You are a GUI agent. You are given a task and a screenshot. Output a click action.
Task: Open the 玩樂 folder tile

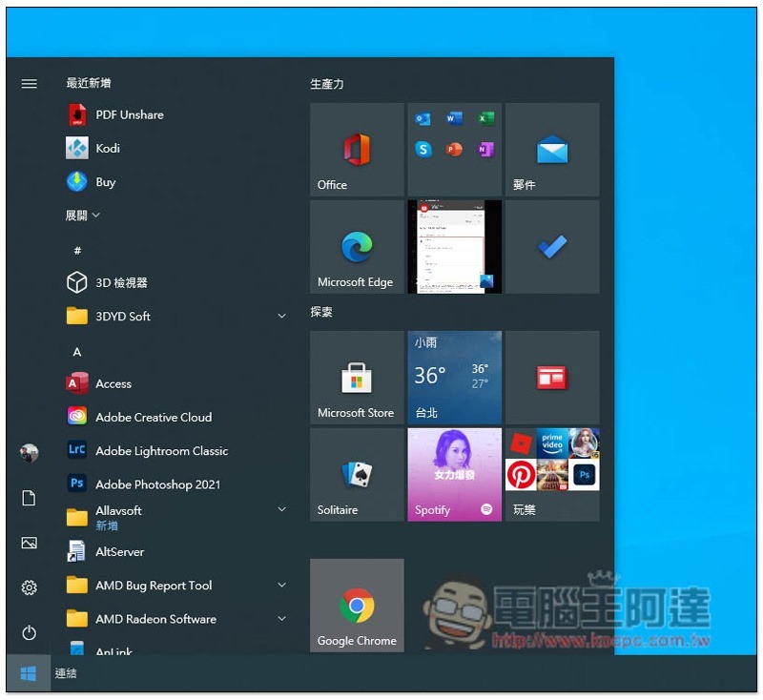click(552, 475)
